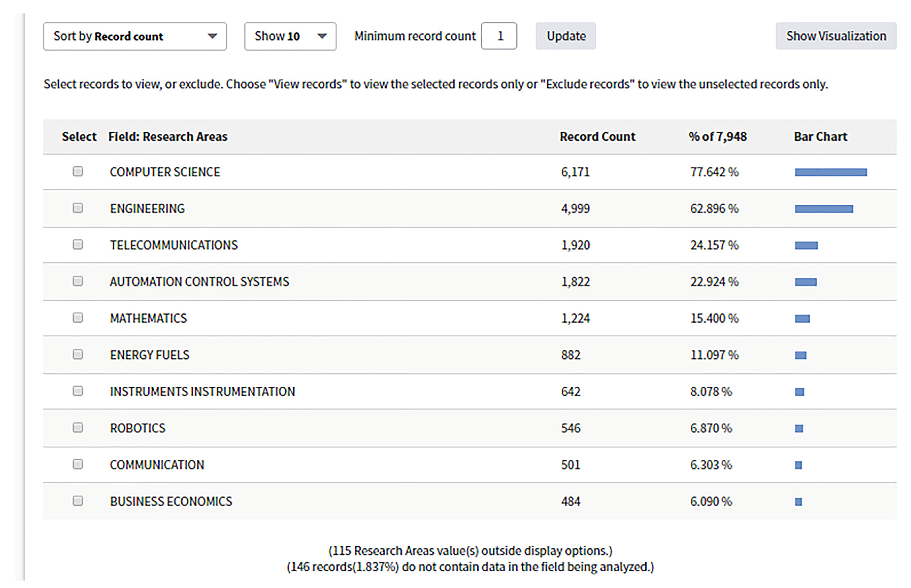Select the MATHEMATICS checkbox
The width and height of the screenshot is (911, 588).
(x=78, y=318)
